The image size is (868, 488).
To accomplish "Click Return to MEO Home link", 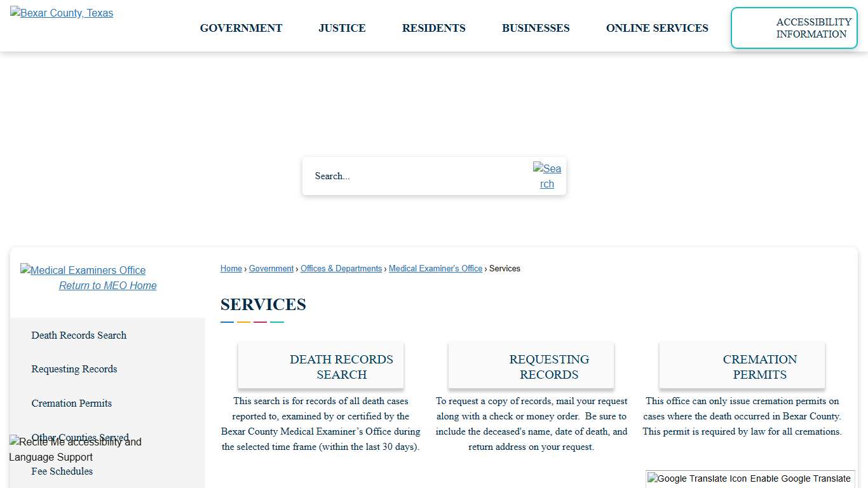I will [107, 285].
